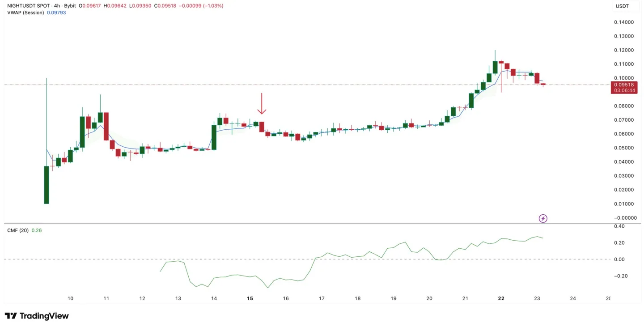Click the 0.10000 price axis label
This screenshot has width=644, height=327.
[624, 78]
